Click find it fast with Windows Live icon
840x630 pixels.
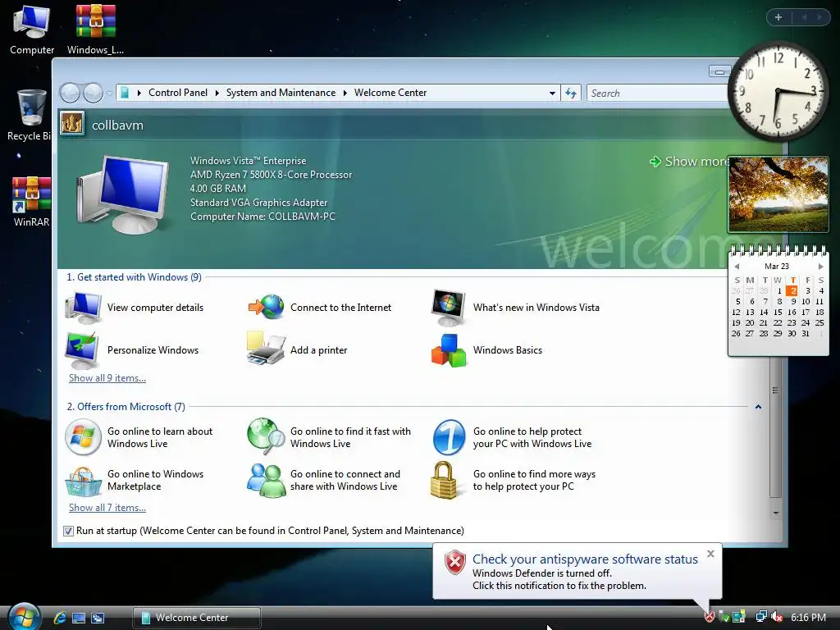point(266,436)
